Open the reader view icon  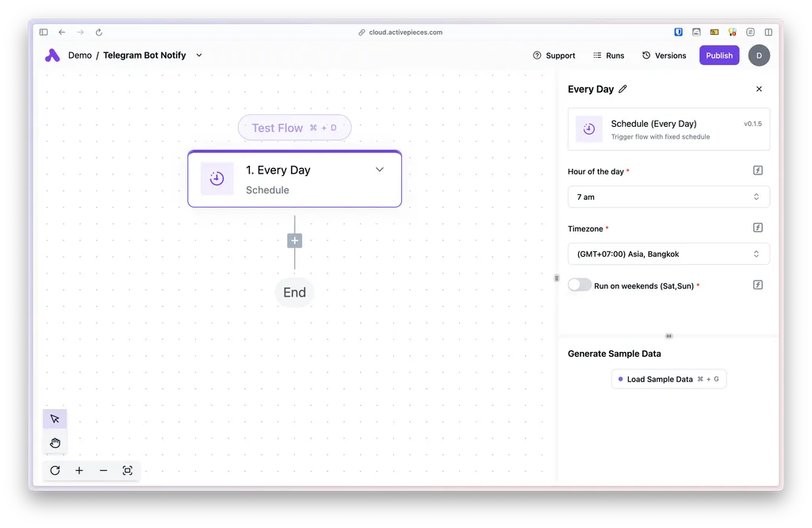pyautogui.click(x=750, y=32)
